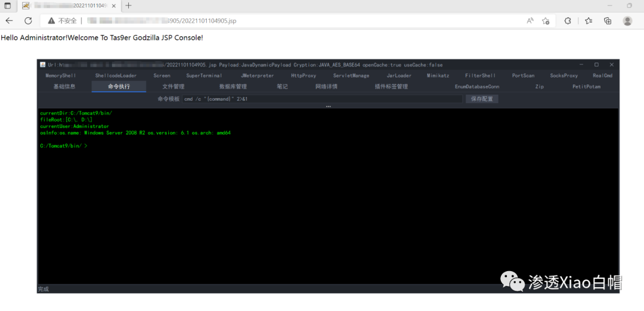Click the browser back arrow
The width and height of the screenshot is (644, 311).
9,21
